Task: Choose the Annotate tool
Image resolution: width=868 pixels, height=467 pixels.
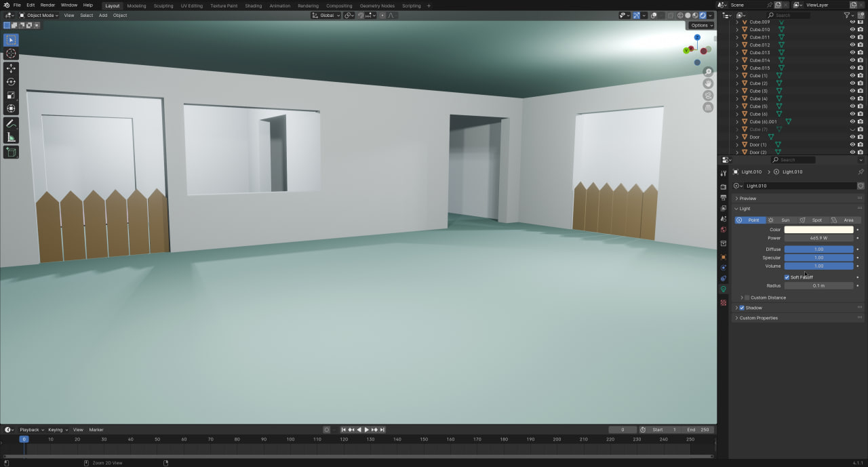Action: [11, 123]
